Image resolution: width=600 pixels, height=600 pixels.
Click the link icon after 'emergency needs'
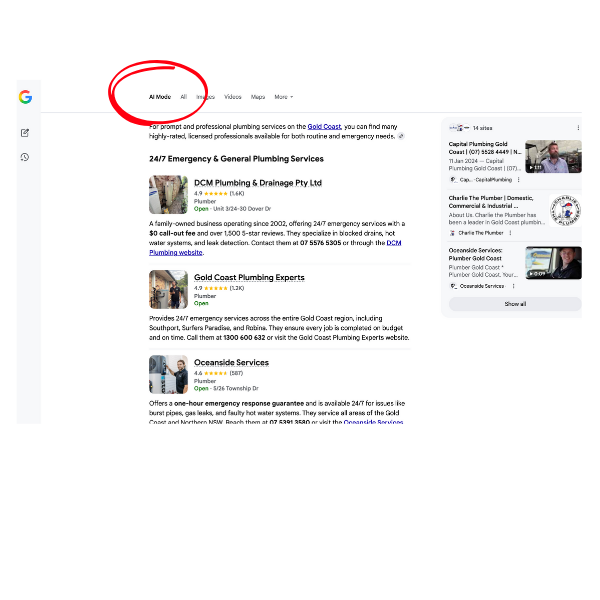tap(401, 136)
